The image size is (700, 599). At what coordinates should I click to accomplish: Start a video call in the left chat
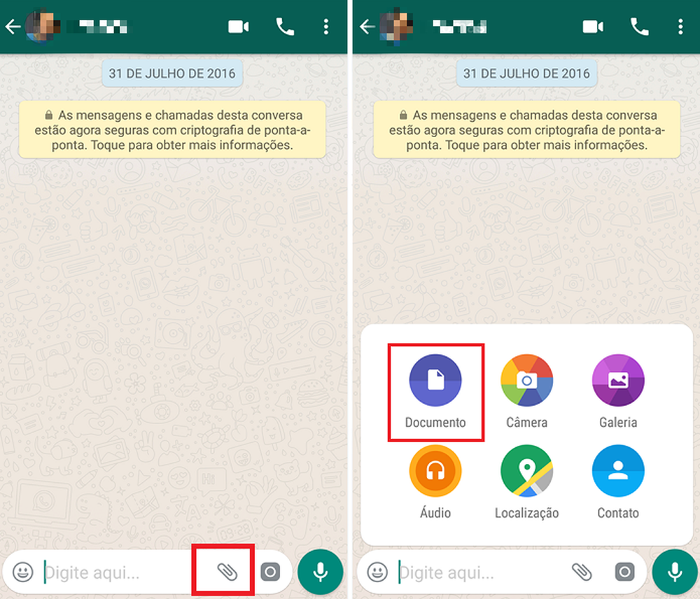[239, 27]
